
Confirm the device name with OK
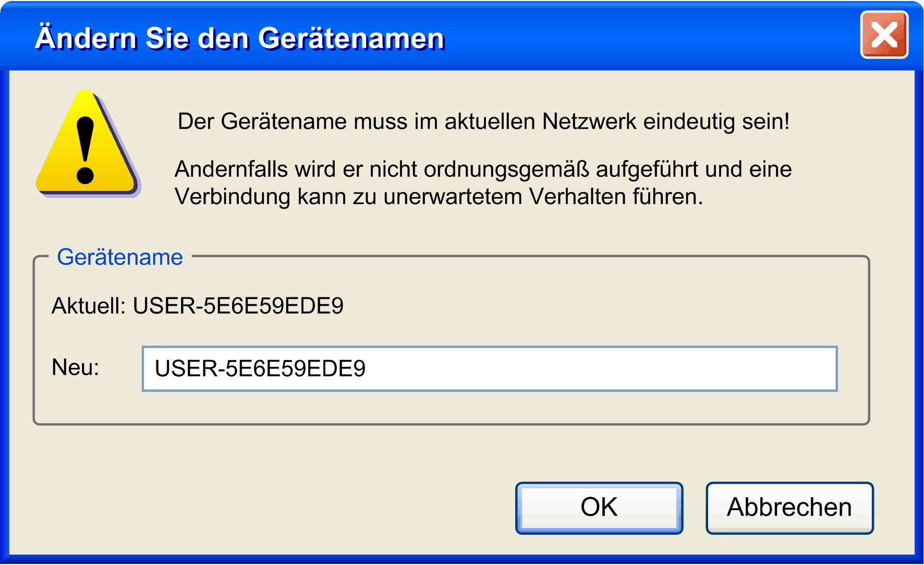(x=599, y=508)
